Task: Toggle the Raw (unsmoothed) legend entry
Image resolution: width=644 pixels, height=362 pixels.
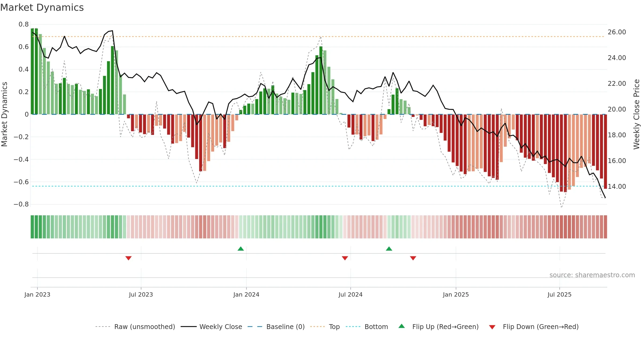Action: pos(135,327)
